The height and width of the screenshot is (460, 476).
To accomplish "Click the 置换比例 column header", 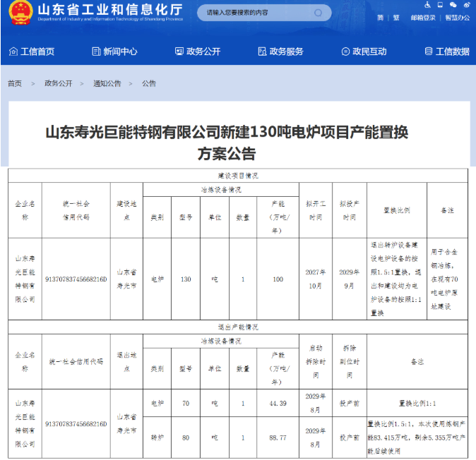I will coord(397,210).
